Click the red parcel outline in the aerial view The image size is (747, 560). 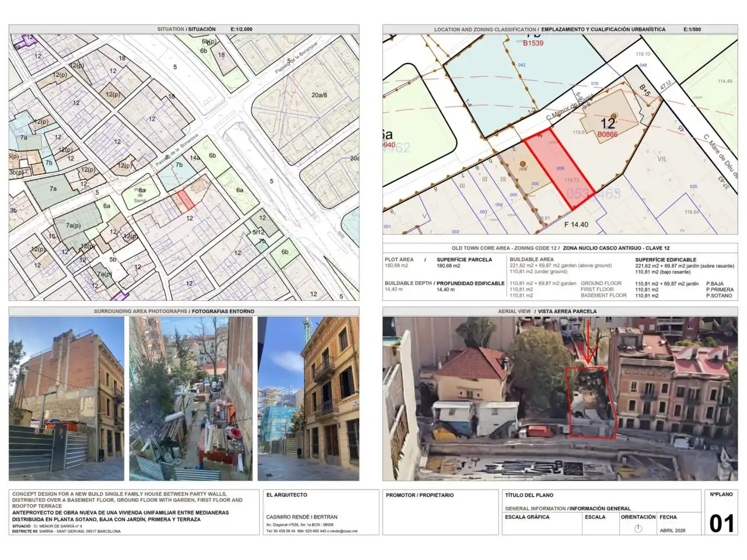click(x=592, y=402)
